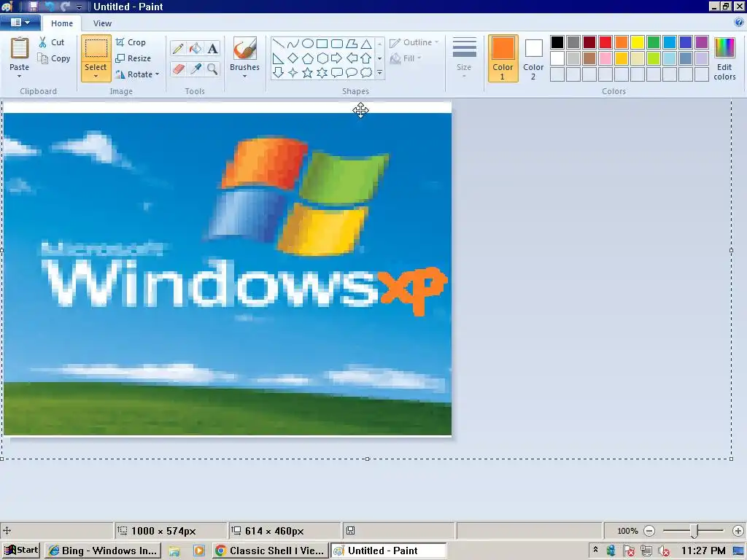Choose the Magnifier tool
Image resolution: width=747 pixels, height=560 pixels.
click(x=212, y=69)
